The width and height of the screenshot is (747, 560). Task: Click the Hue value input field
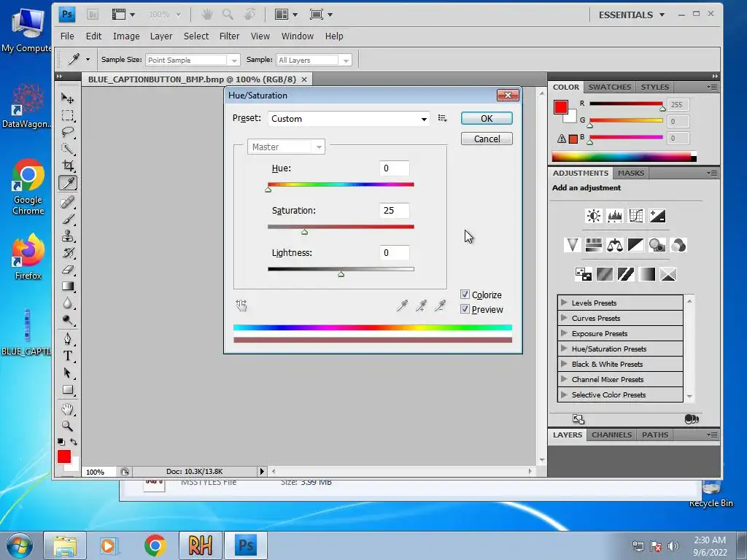click(x=394, y=168)
